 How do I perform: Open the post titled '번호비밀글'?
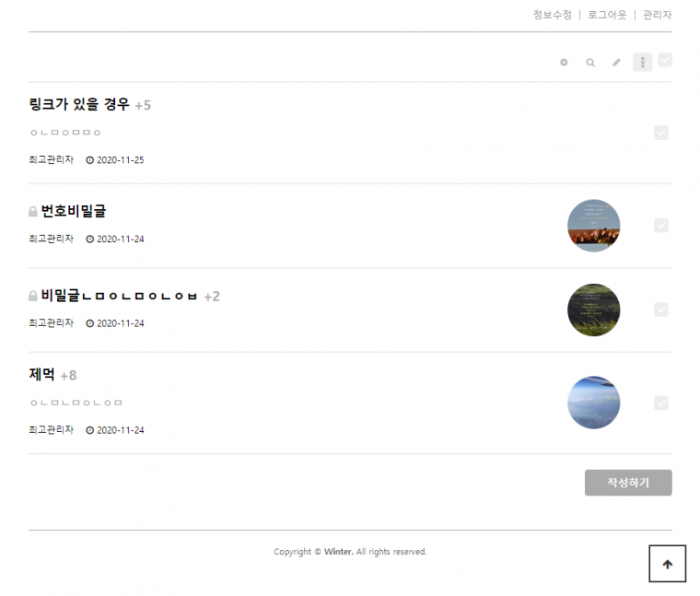click(74, 211)
